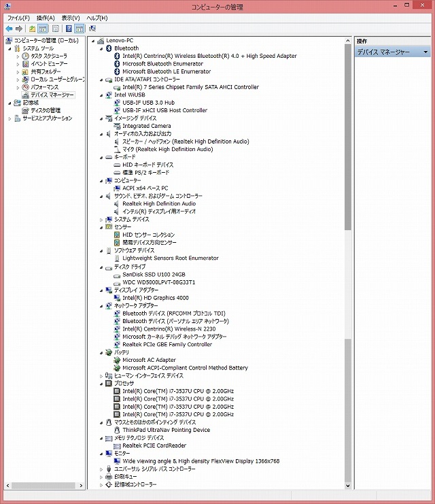Click the Print queues (印刷キュー) printer icon

click(109, 477)
